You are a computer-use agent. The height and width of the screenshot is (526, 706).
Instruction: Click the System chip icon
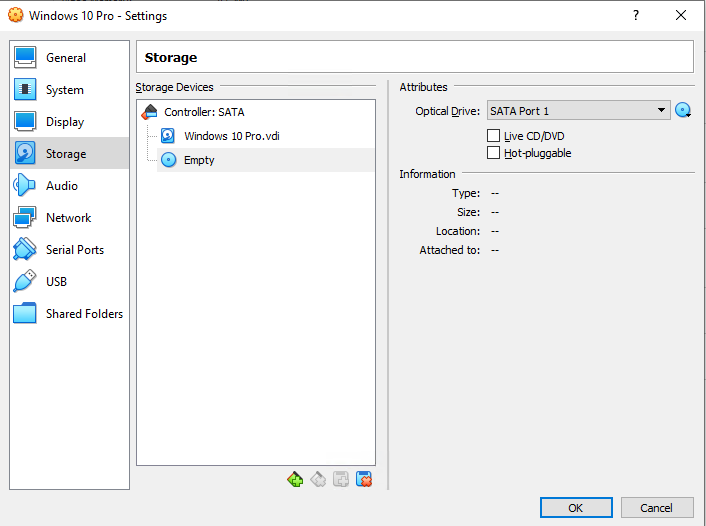point(25,89)
